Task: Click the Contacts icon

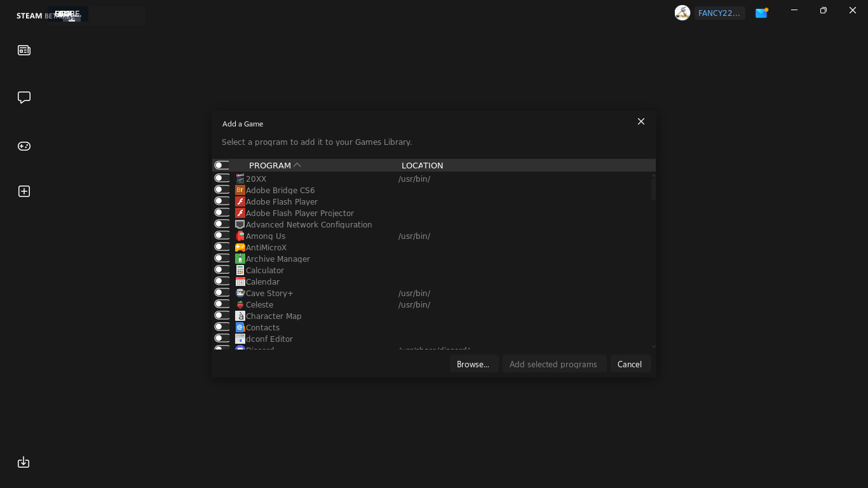Action: 240,327
